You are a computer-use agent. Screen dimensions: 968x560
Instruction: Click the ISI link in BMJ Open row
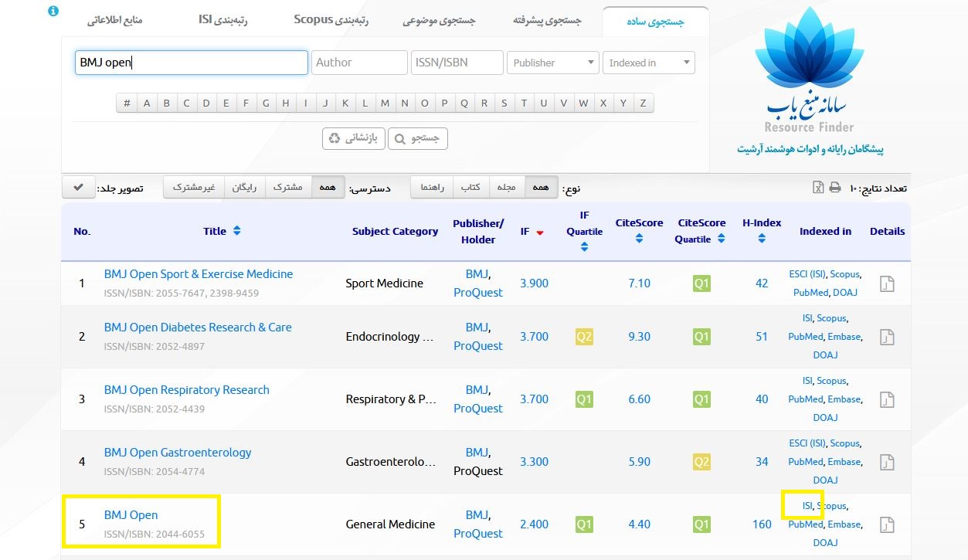pyautogui.click(x=807, y=506)
